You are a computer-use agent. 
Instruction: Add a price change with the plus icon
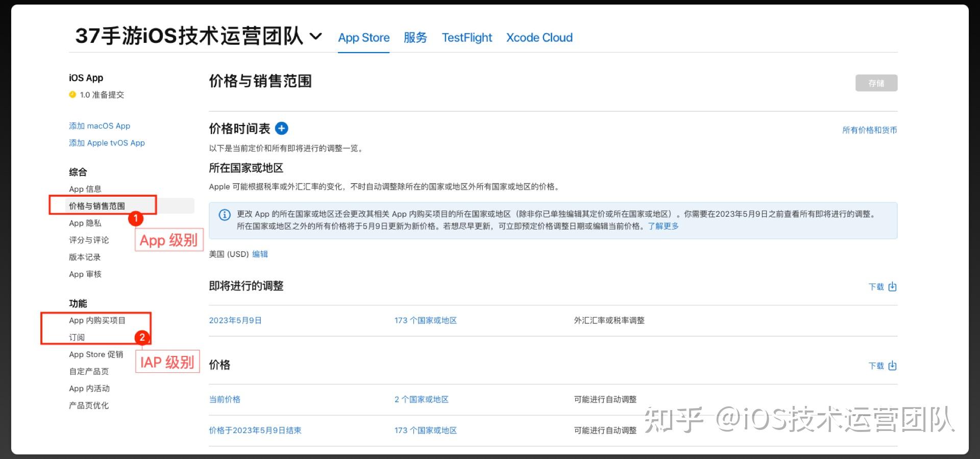[281, 129]
